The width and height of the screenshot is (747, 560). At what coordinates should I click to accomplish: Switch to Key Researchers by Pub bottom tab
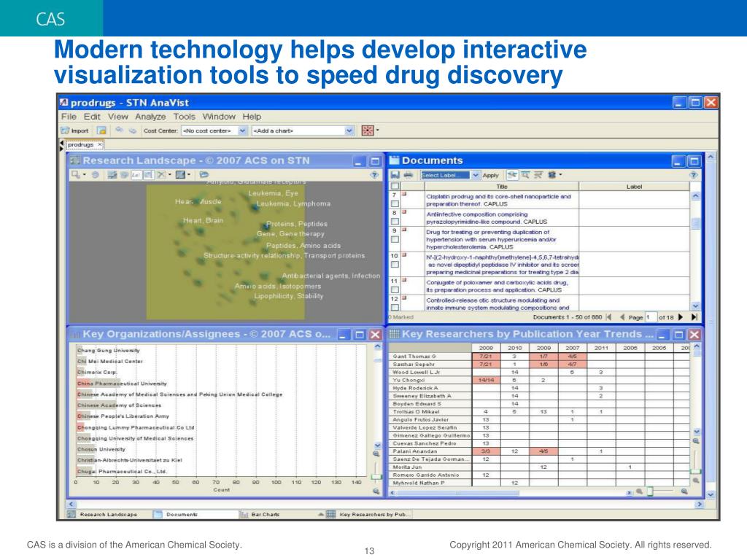[x=369, y=514]
